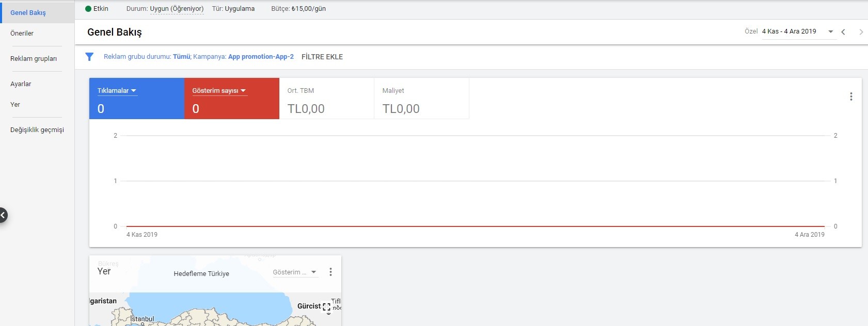Click the blue filter funnel icon
This screenshot has height=326, width=868.
(89, 57)
